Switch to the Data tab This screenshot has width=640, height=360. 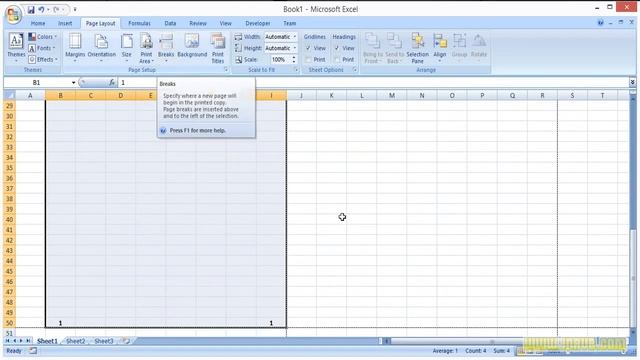click(x=170, y=23)
